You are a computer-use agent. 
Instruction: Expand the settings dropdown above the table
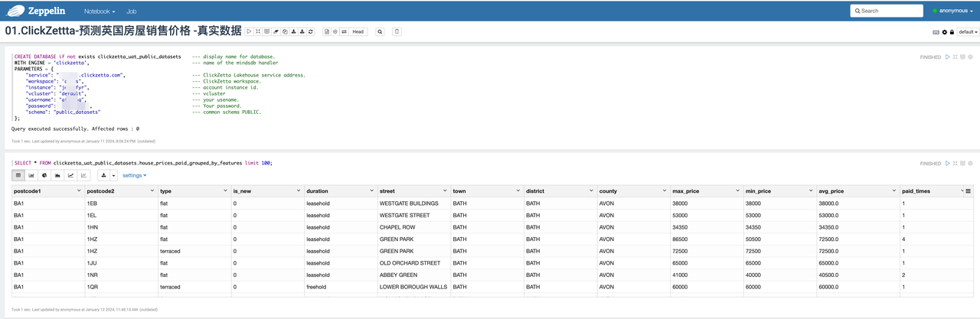pyautogui.click(x=135, y=175)
